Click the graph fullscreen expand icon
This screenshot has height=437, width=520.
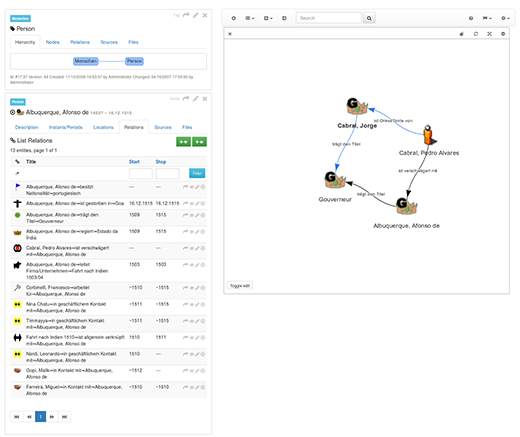489,34
